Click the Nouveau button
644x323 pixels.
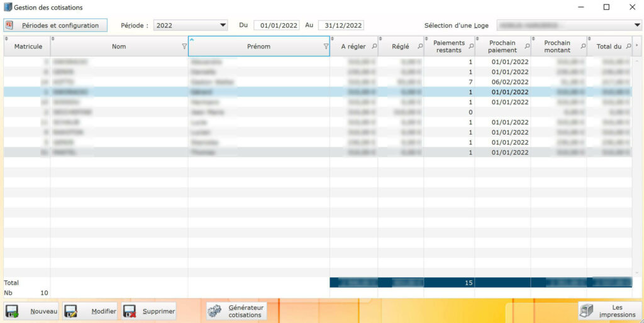31,311
